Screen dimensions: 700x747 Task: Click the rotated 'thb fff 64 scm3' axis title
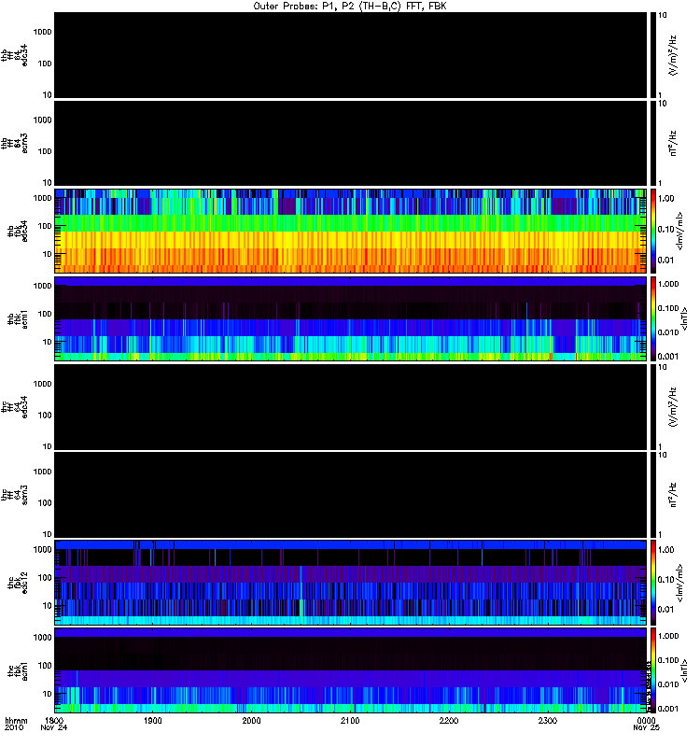pos(14,144)
